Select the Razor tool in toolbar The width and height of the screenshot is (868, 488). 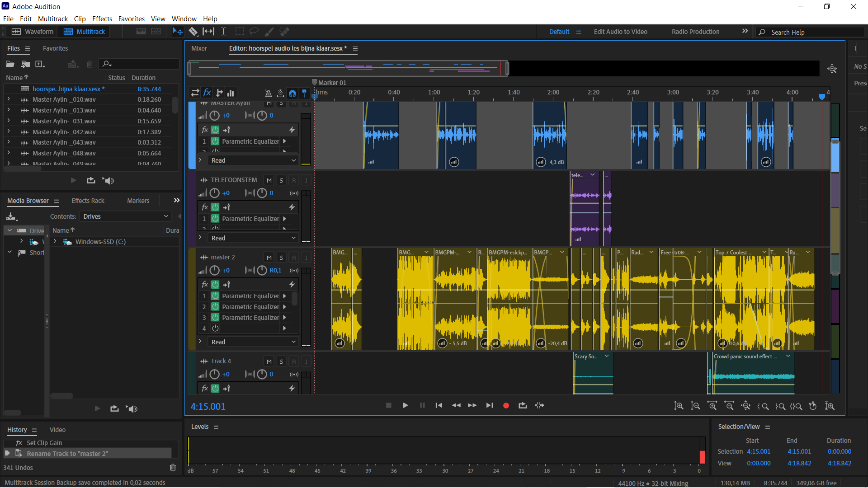[193, 32]
